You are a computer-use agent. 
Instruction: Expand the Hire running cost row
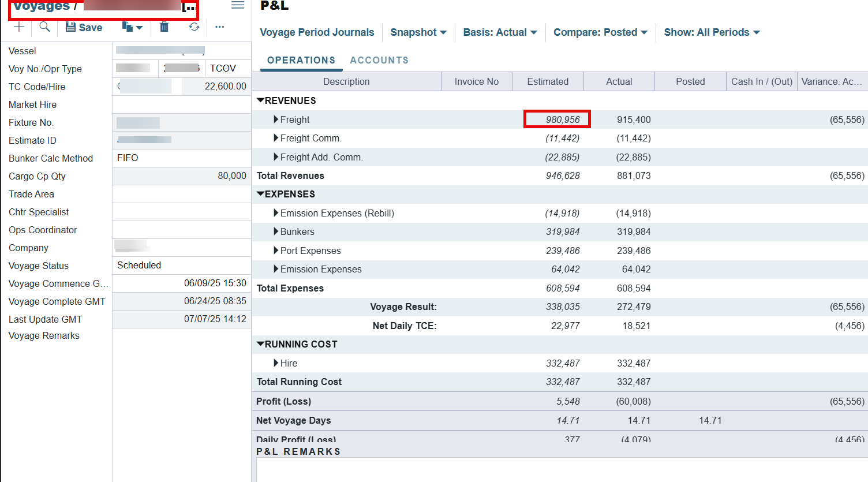(276, 363)
